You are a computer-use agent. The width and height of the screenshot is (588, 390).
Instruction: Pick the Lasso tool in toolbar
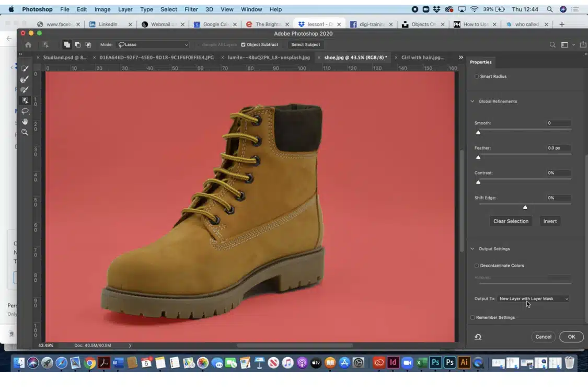[x=25, y=111]
